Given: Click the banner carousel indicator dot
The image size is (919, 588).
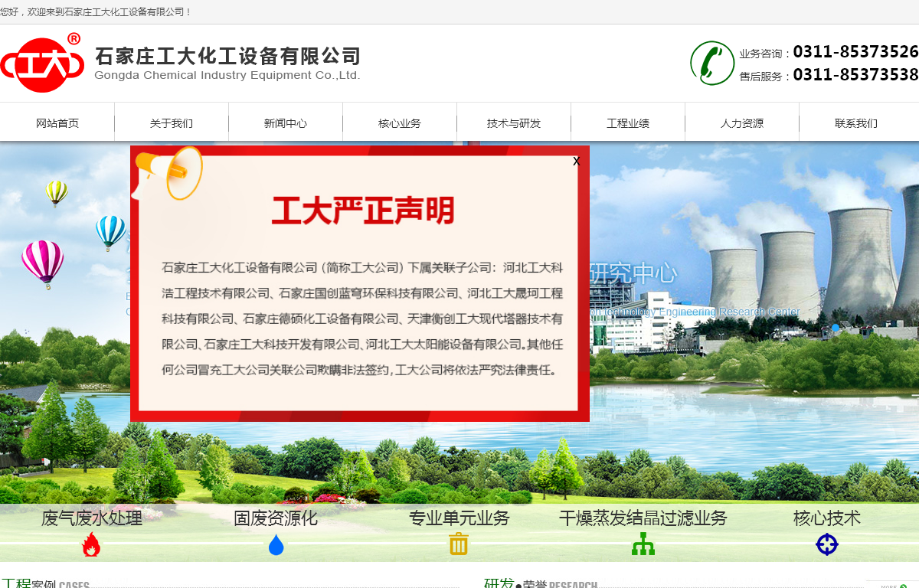Looking at the screenshot, I should pos(836,328).
